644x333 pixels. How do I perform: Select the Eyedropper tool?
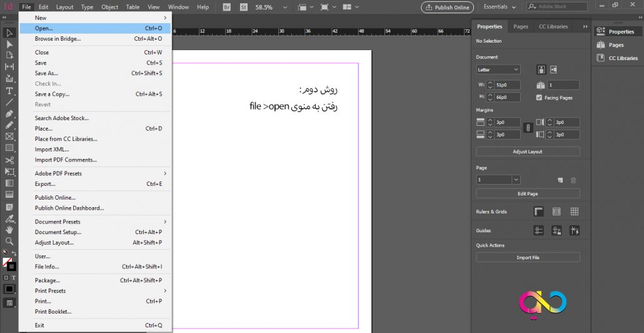[x=9, y=218]
